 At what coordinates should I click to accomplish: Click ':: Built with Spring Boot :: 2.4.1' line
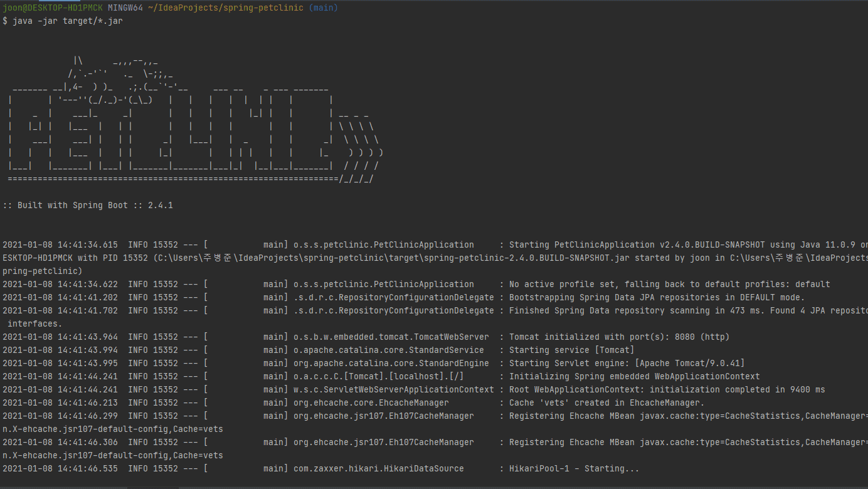(88, 206)
